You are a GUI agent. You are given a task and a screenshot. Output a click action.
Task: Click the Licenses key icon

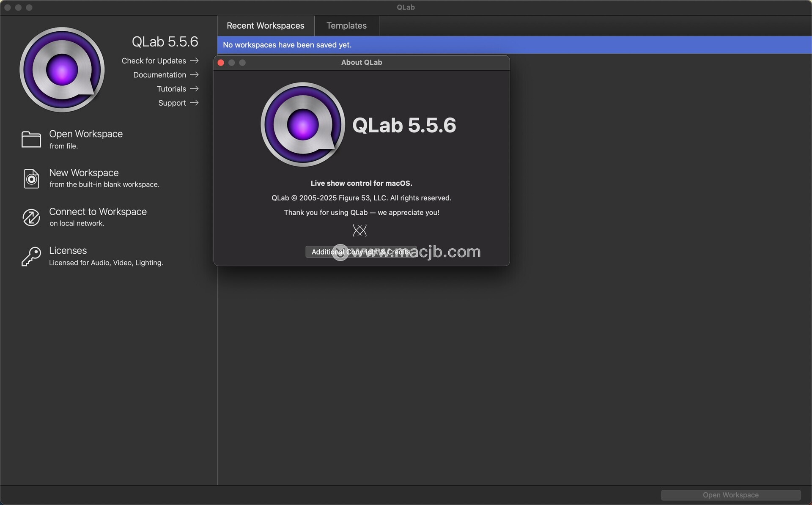pos(31,256)
